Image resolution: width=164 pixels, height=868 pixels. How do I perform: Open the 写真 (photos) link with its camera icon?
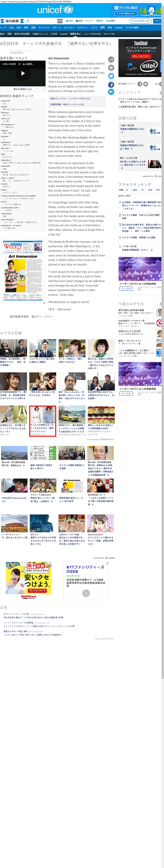pyautogui.click(x=70, y=21)
